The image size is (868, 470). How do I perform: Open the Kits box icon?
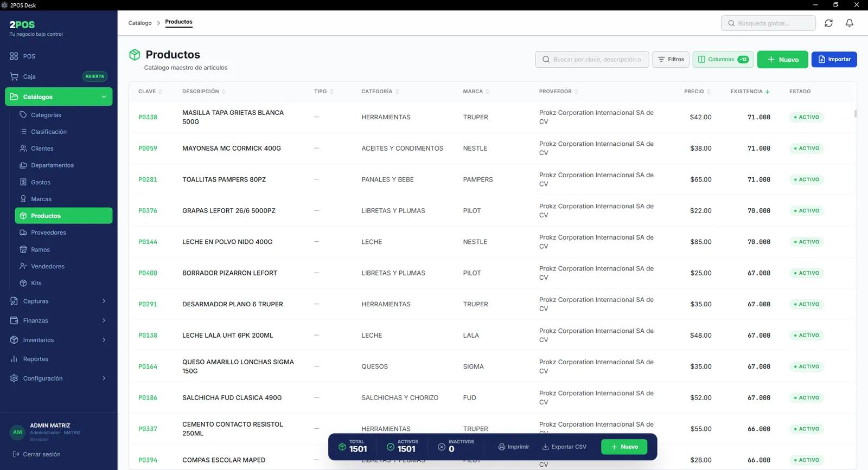pos(23,283)
